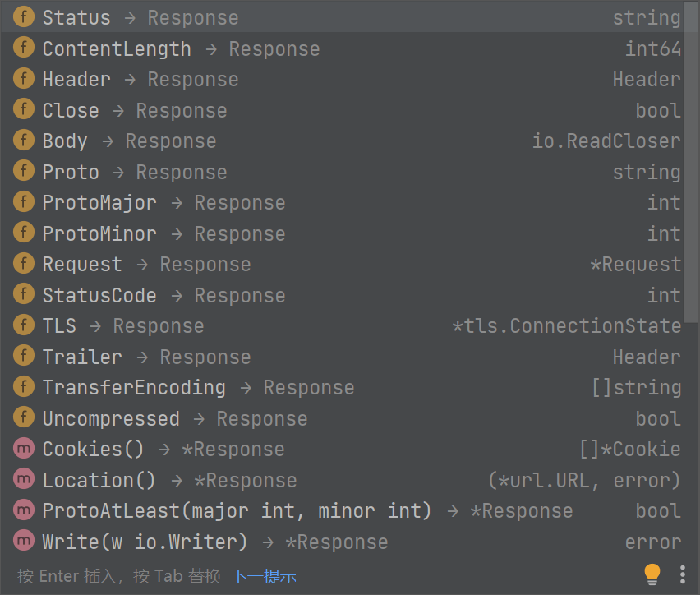The width and height of the screenshot is (700, 595).
Task: Select the first Trailer Header suggestion
Action: click(x=82, y=357)
